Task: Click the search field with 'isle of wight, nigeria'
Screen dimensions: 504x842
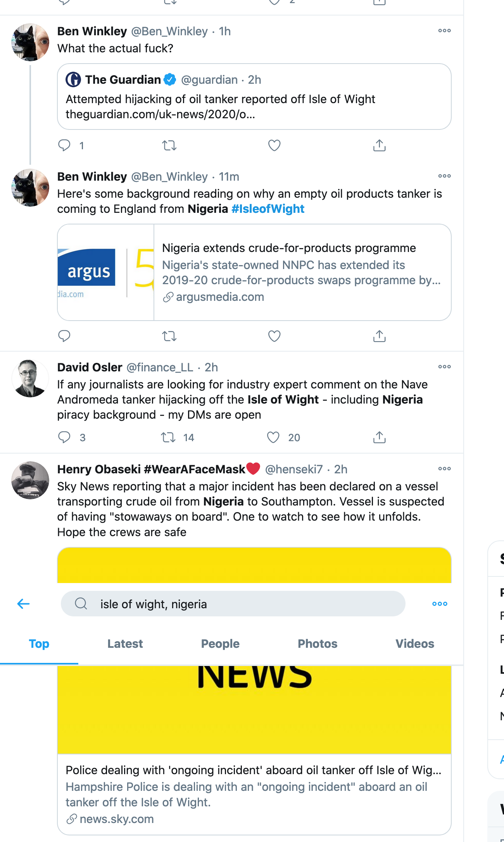Action: click(233, 604)
